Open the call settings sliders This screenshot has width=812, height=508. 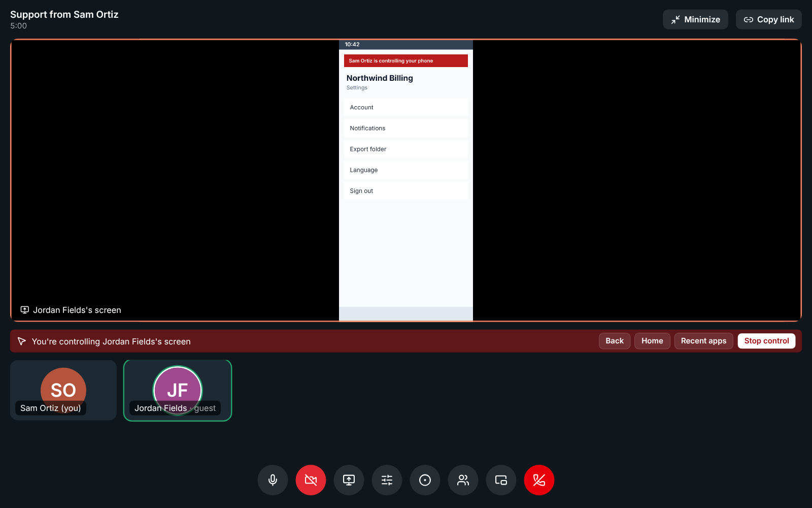tap(387, 480)
